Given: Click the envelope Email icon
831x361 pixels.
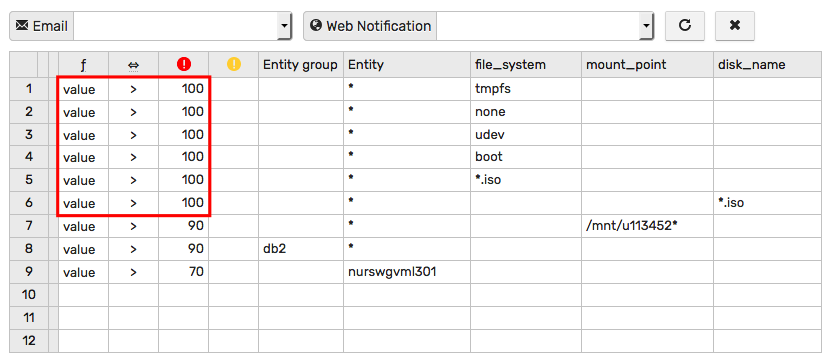Looking at the screenshot, I should coord(22,25).
